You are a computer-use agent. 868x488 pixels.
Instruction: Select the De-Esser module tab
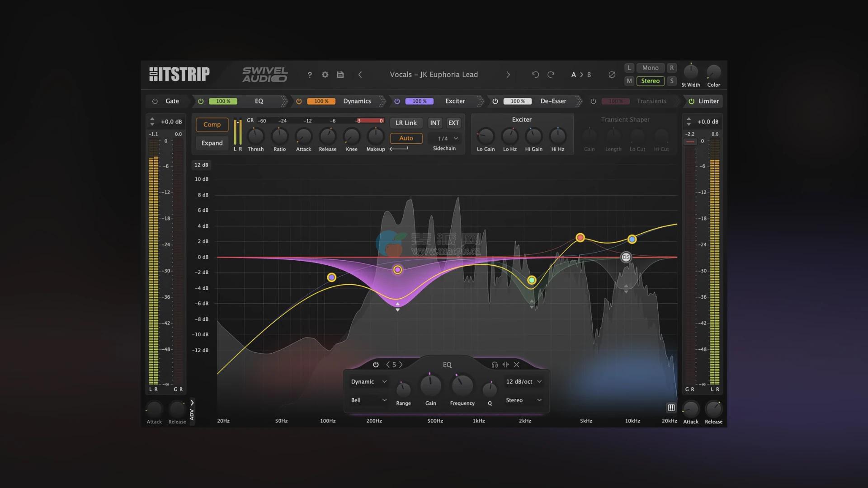[553, 101]
